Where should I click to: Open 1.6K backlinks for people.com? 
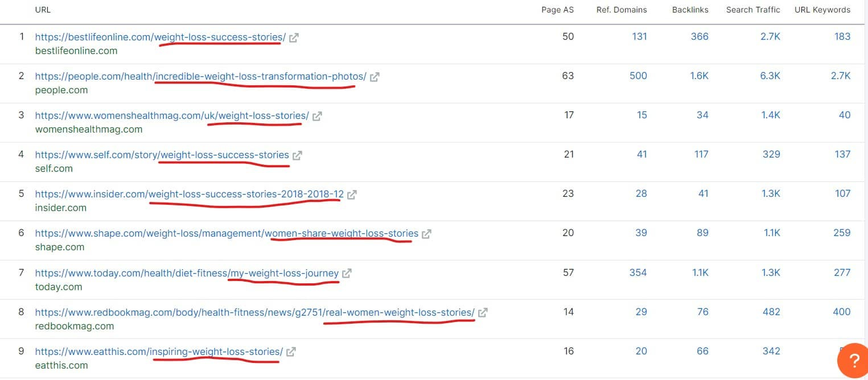point(699,76)
